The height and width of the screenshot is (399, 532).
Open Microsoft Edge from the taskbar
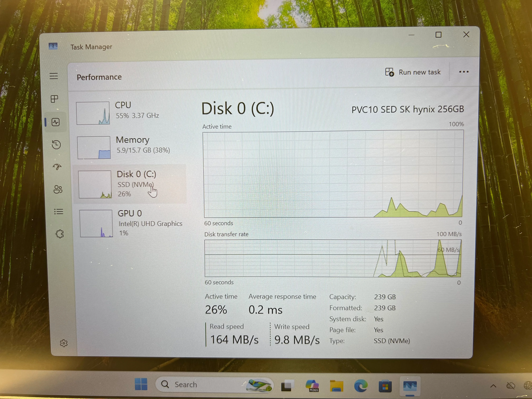[x=361, y=386]
